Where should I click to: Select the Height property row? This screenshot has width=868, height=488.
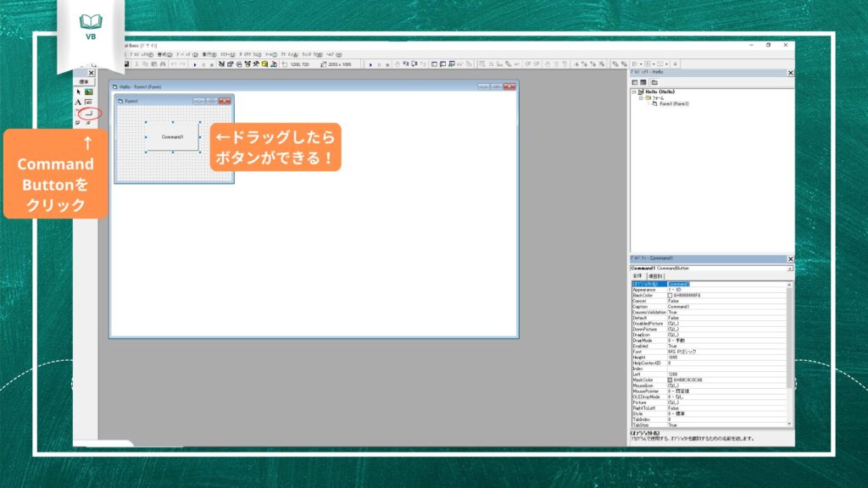click(x=709, y=358)
